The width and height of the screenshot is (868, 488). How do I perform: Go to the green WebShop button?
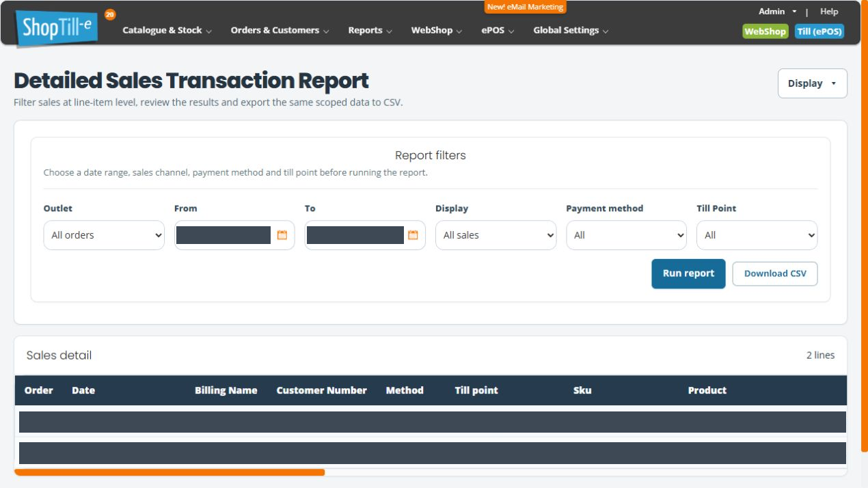[x=765, y=31]
